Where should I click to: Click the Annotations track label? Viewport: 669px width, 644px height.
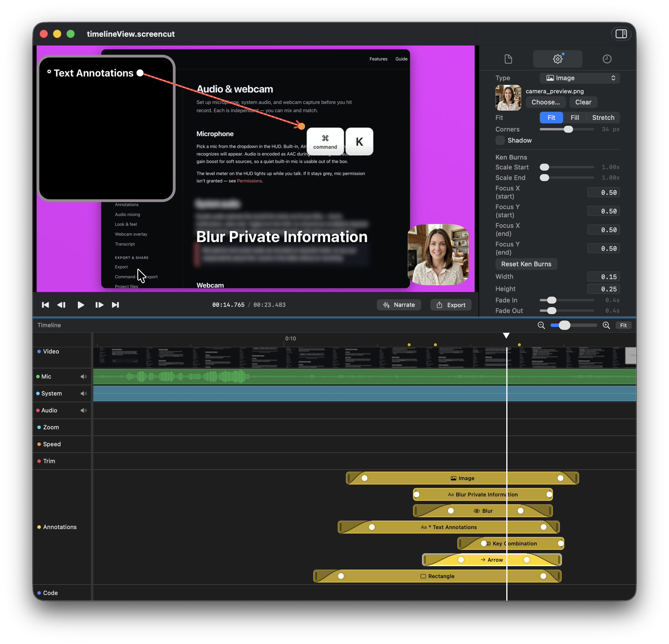pyautogui.click(x=60, y=527)
